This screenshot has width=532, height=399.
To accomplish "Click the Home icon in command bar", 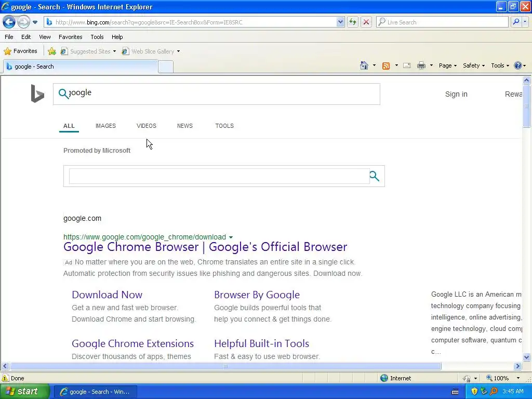I will [x=364, y=65].
